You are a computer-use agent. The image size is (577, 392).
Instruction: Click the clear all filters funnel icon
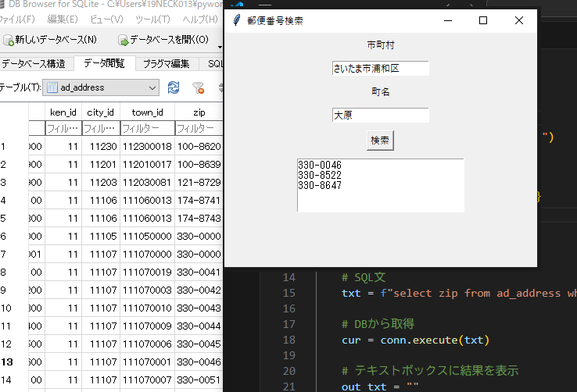(198, 87)
